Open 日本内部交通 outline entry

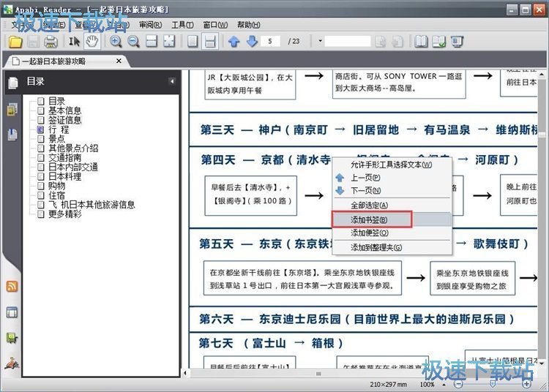72,167
